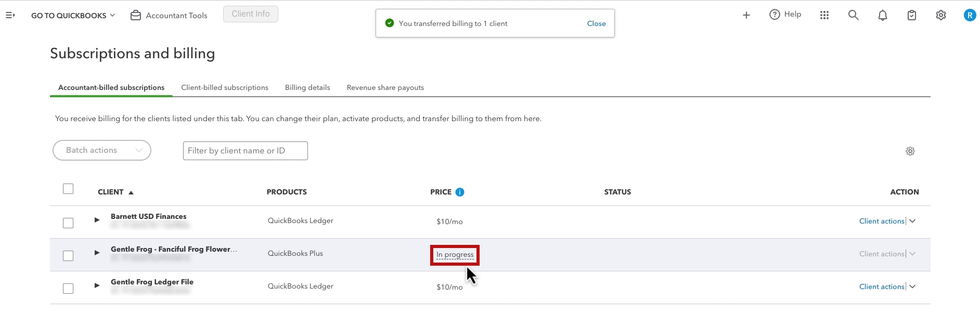
Task: Check the Barnett USD Finances checkbox
Action: [68, 223]
